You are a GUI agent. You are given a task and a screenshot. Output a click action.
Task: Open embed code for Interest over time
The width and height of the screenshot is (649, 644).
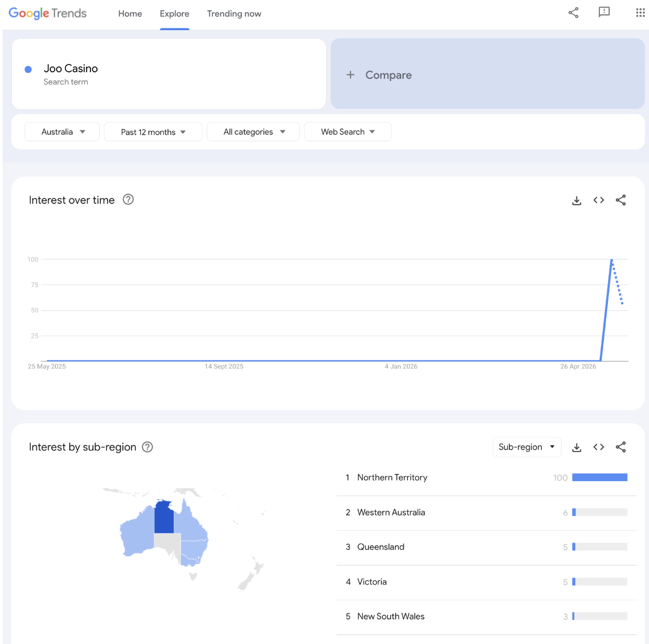(599, 200)
